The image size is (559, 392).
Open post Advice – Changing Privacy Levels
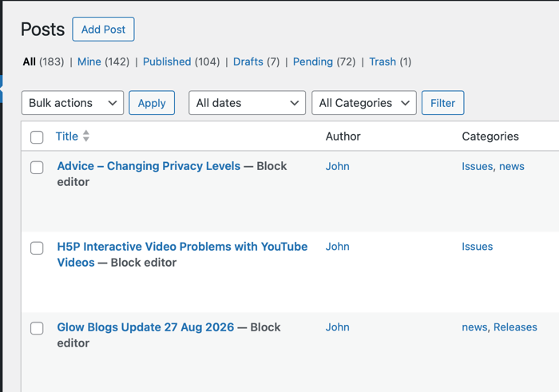[149, 166]
